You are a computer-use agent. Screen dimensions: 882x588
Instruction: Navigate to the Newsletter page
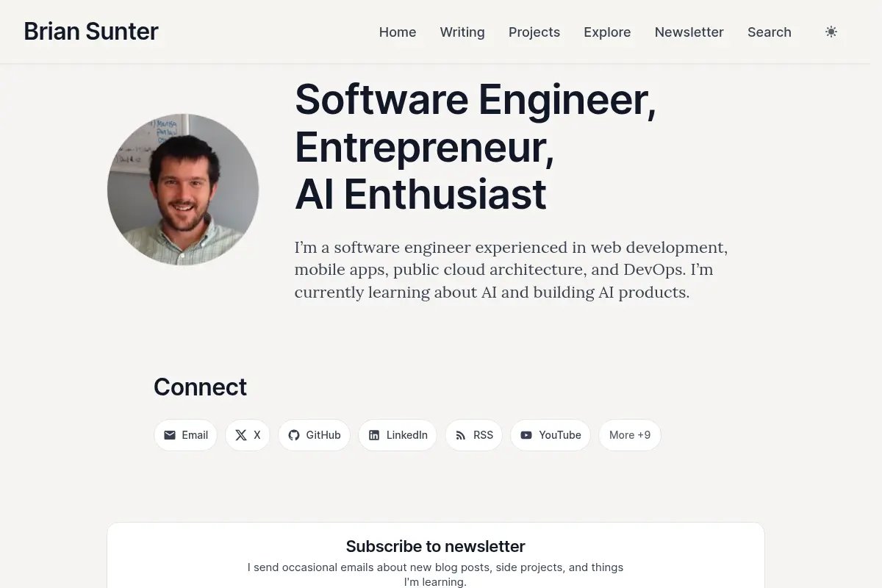coord(689,32)
